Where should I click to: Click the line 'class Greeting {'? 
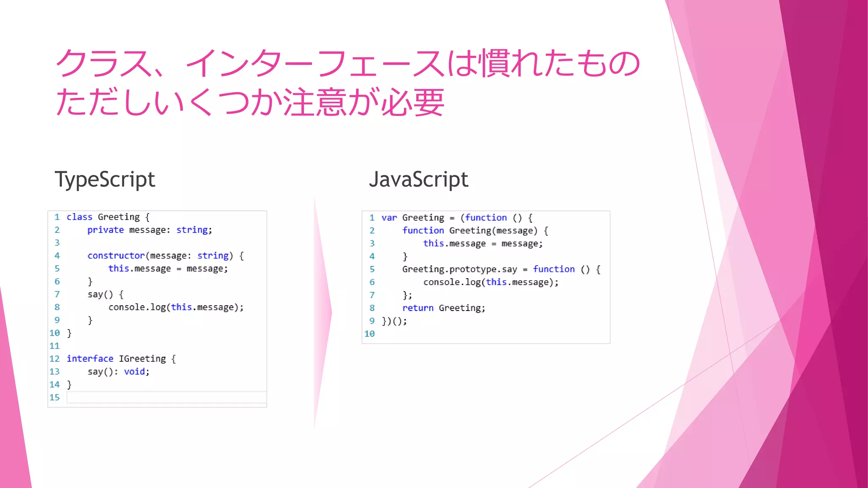click(x=108, y=217)
